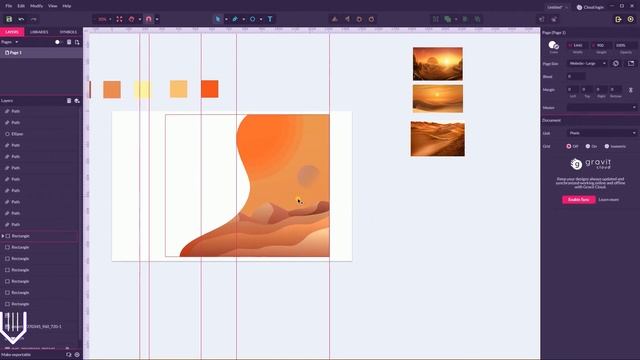
Task: Set Grid to Off
Action: (x=569, y=146)
